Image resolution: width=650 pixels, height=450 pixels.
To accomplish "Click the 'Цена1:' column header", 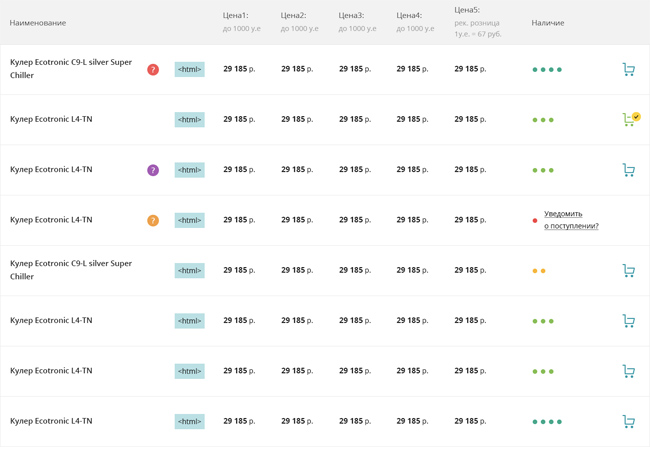I will pos(235,15).
